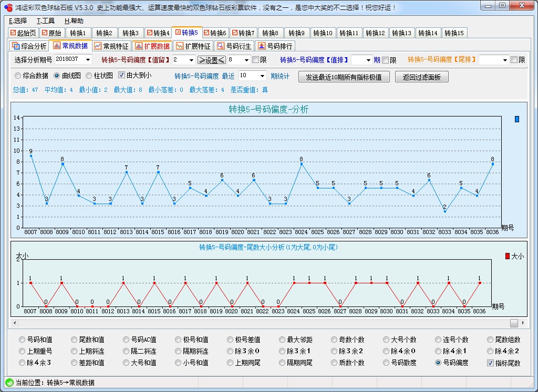The height and width of the screenshot is (392, 538).
Task: Click the 返回过滤面板 button
Action: click(421, 77)
